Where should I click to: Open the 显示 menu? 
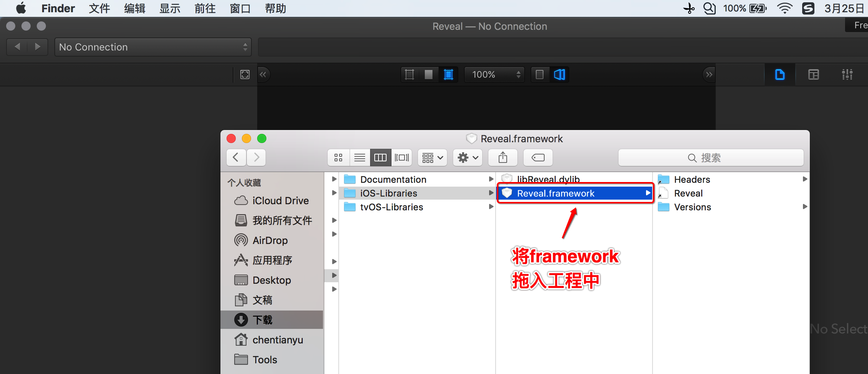tap(170, 8)
